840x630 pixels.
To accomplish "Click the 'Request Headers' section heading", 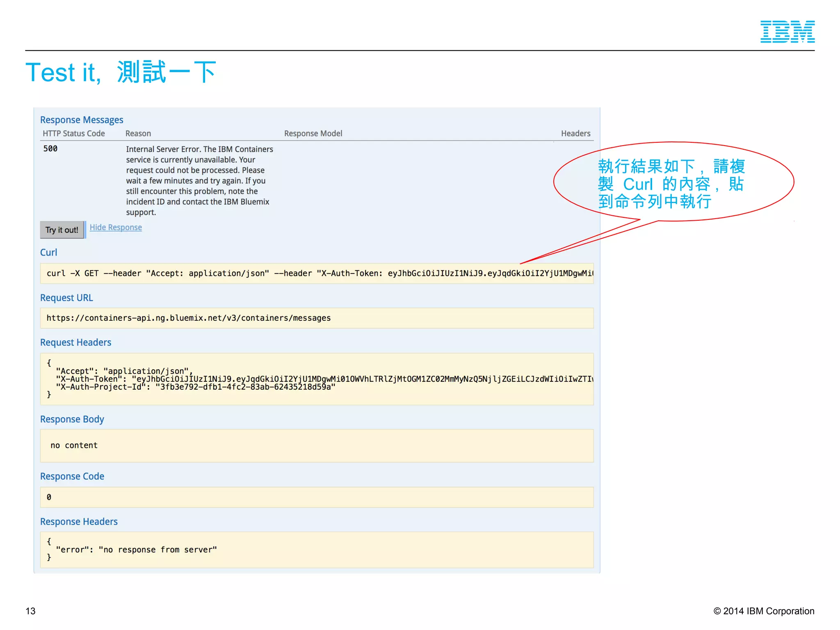I will (x=75, y=342).
